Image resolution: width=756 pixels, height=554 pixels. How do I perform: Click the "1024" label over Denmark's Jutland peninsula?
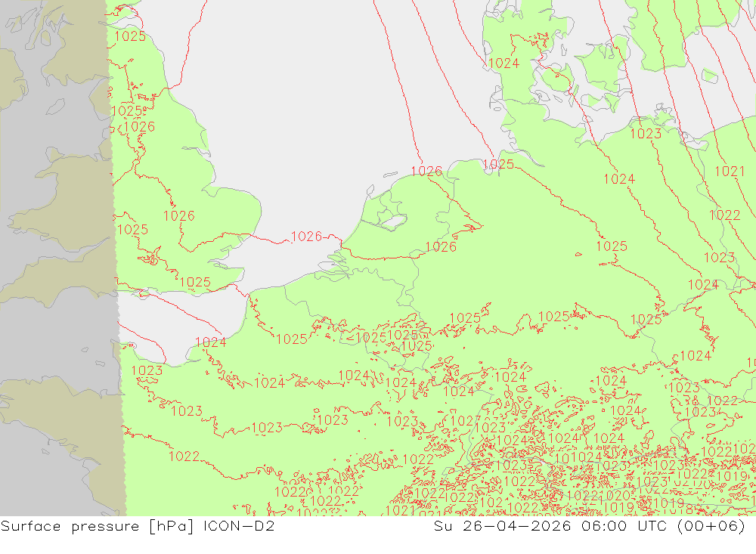point(503,63)
